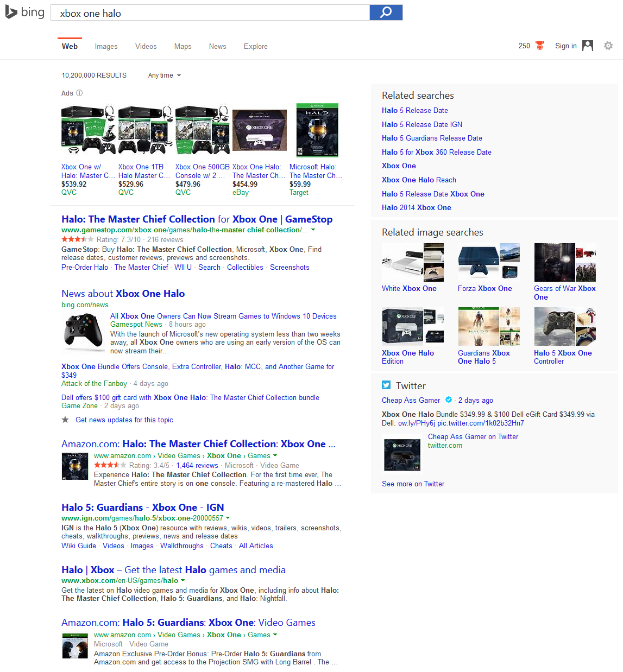Image resolution: width=623 pixels, height=672 pixels.
Task: Switch to the Images tab
Action: pyautogui.click(x=106, y=46)
